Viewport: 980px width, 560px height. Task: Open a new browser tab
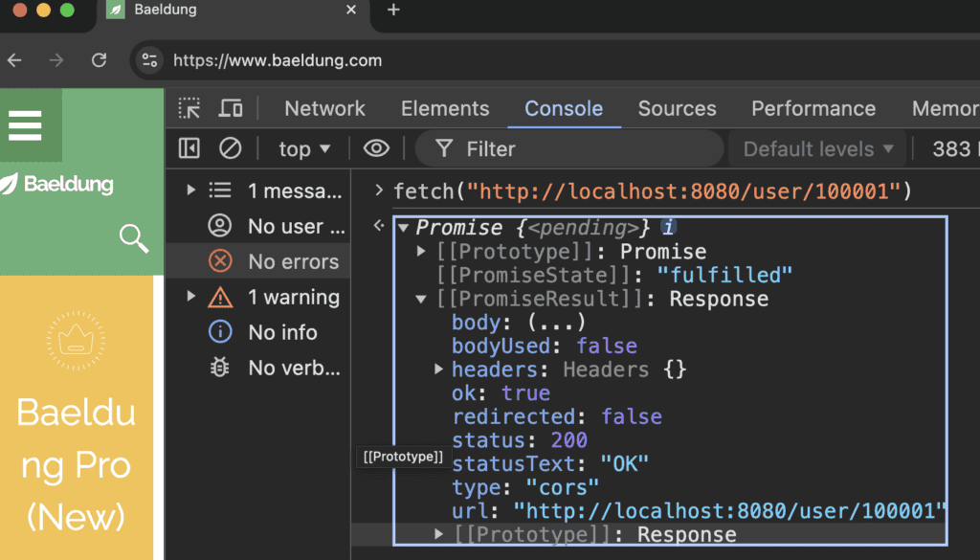coord(393,11)
